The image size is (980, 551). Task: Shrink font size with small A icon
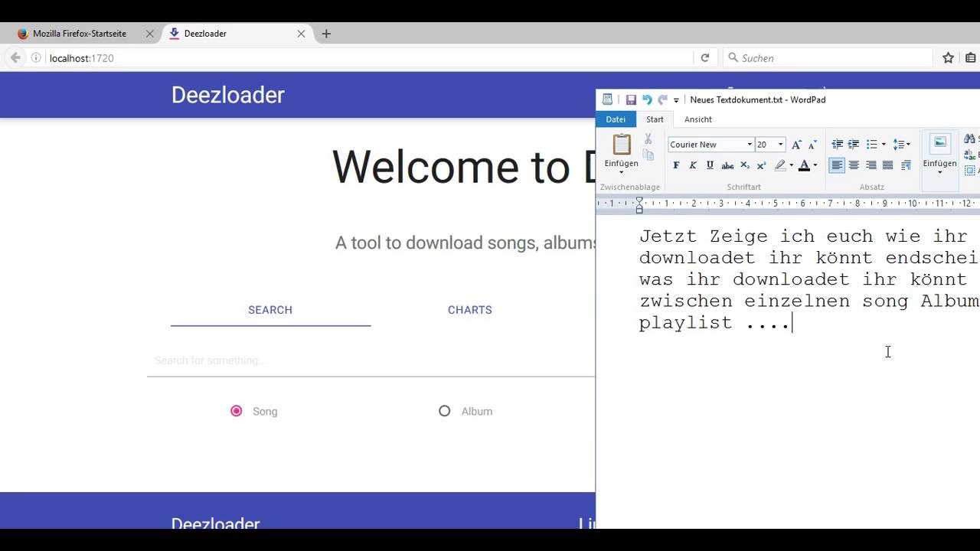(x=812, y=145)
